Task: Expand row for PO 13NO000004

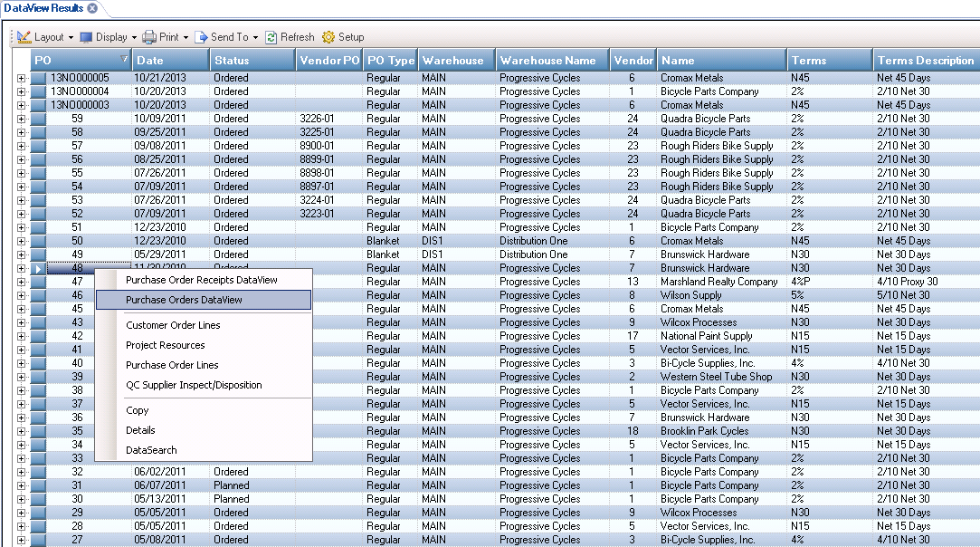Action: [x=21, y=91]
